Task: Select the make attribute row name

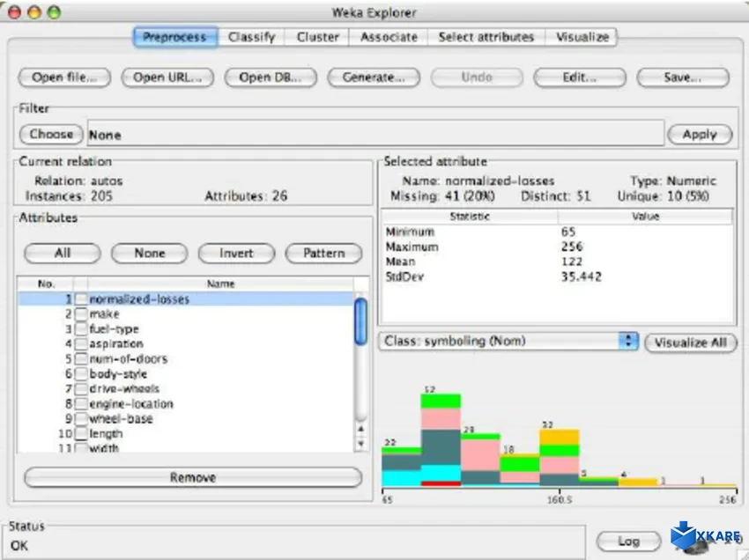Action: point(105,314)
